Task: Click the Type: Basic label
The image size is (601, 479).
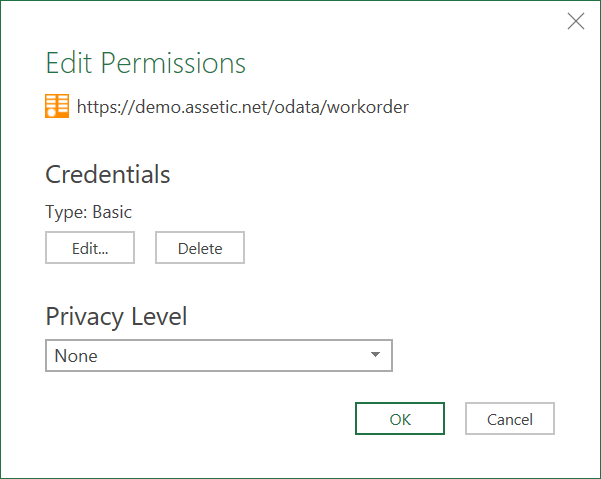Action: pyautogui.click(x=89, y=212)
